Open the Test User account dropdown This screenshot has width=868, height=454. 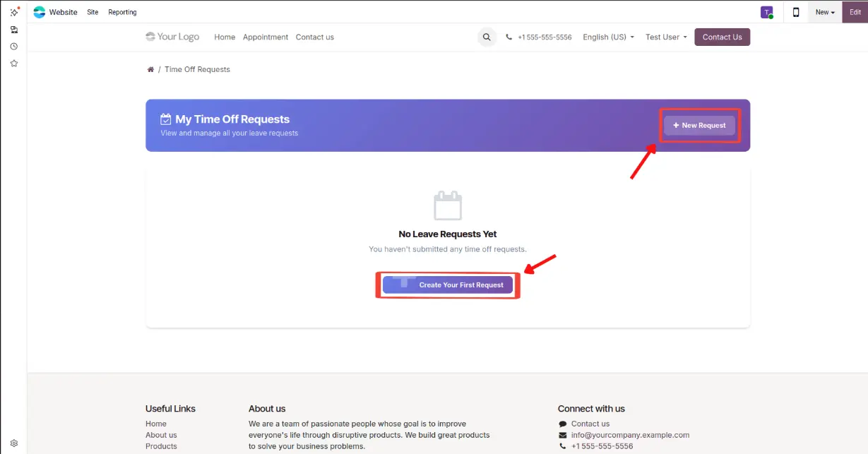[x=666, y=37]
